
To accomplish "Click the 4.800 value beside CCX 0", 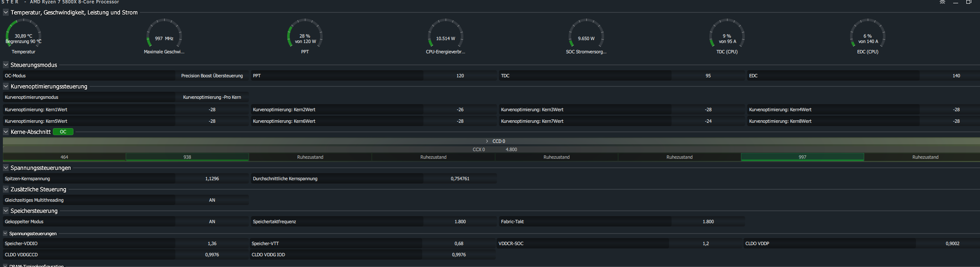I will pos(511,150).
